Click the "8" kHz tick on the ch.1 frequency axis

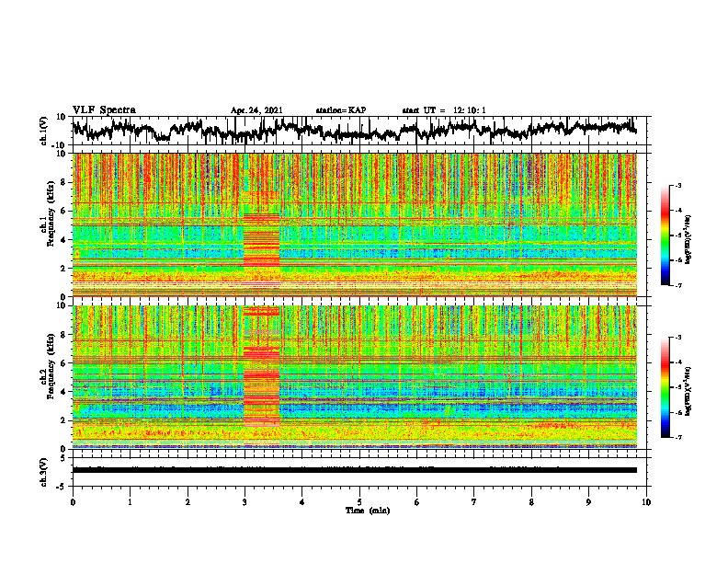63,182
